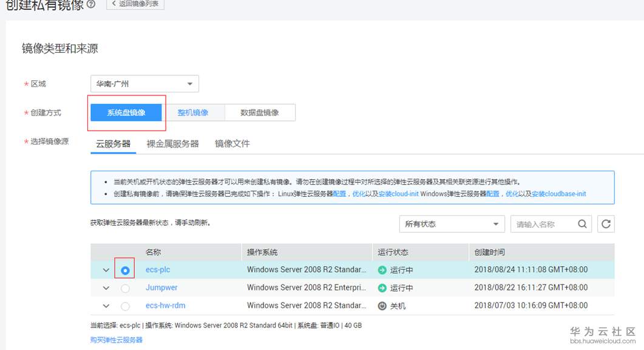The width and height of the screenshot is (644, 350).
Task: Choose 整机镜像 creation method
Action: (x=193, y=112)
